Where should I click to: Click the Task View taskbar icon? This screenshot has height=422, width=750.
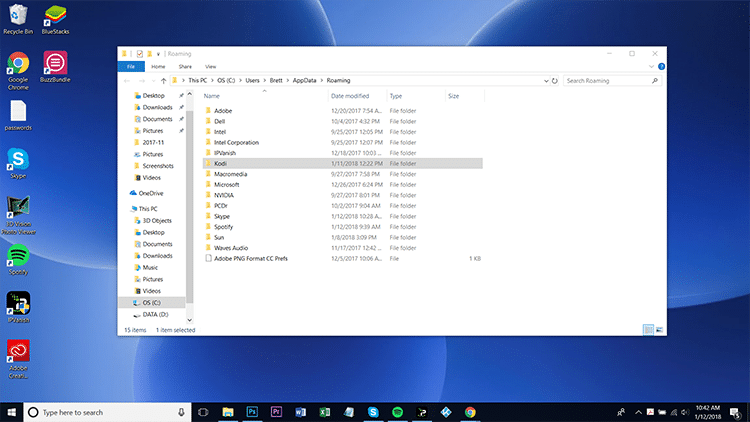203,412
